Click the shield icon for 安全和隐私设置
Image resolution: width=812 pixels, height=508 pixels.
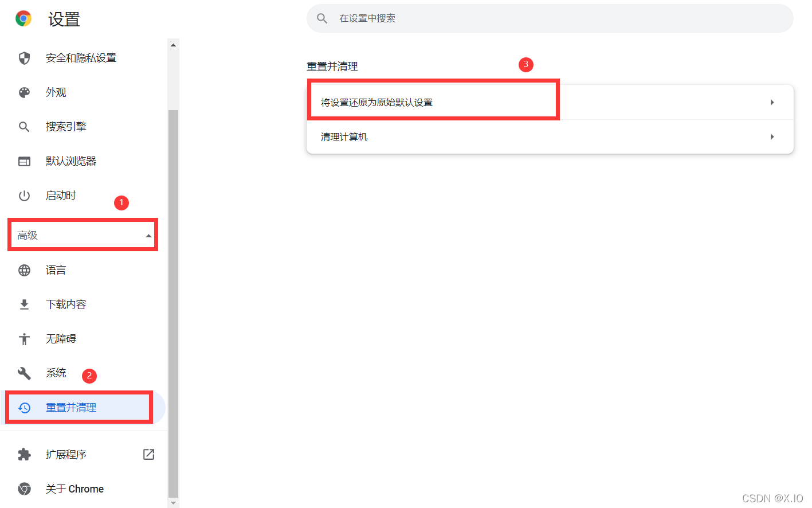24,58
